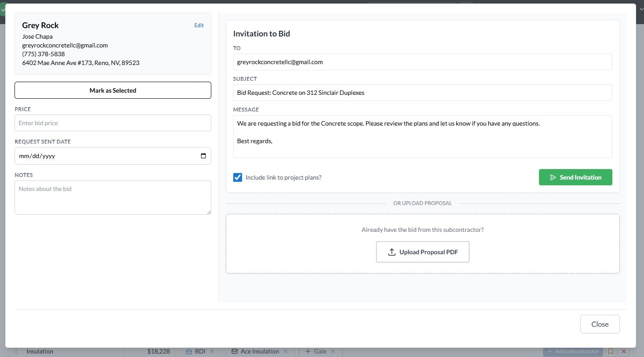Remove Gale from the subcontractor list
Screen dimensions: 644x357
pyautogui.click(x=333, y=351)
